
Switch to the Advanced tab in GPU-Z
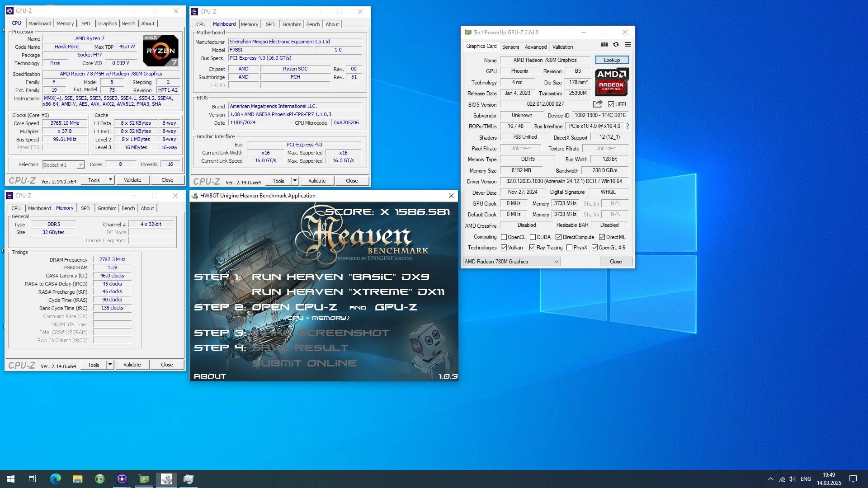click(x=536, y=47)
